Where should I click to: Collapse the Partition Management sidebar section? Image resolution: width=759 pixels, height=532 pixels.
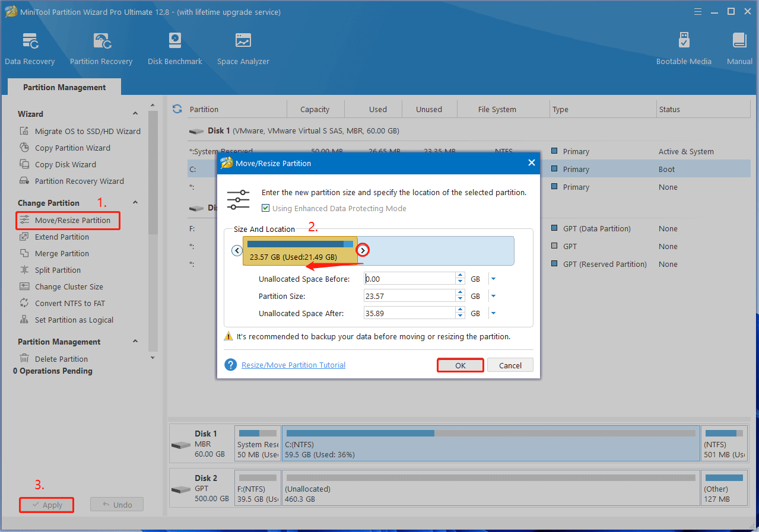135,342
